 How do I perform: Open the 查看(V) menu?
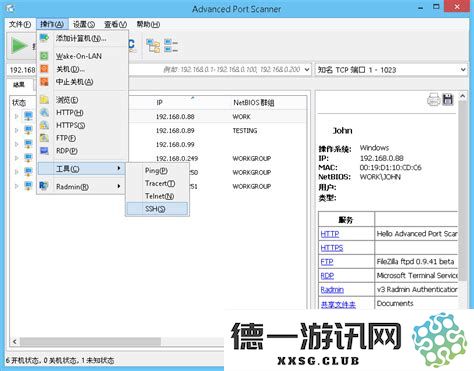tap(115, 24)
